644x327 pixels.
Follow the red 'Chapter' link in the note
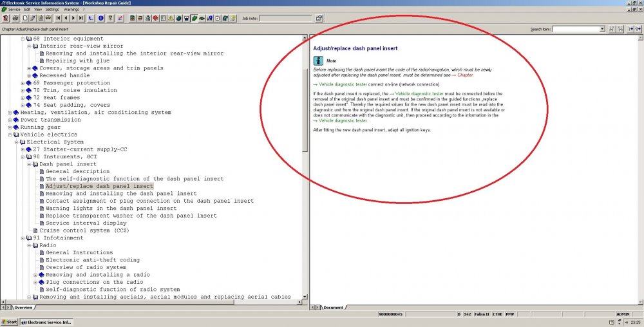click(x=465, y=75)
